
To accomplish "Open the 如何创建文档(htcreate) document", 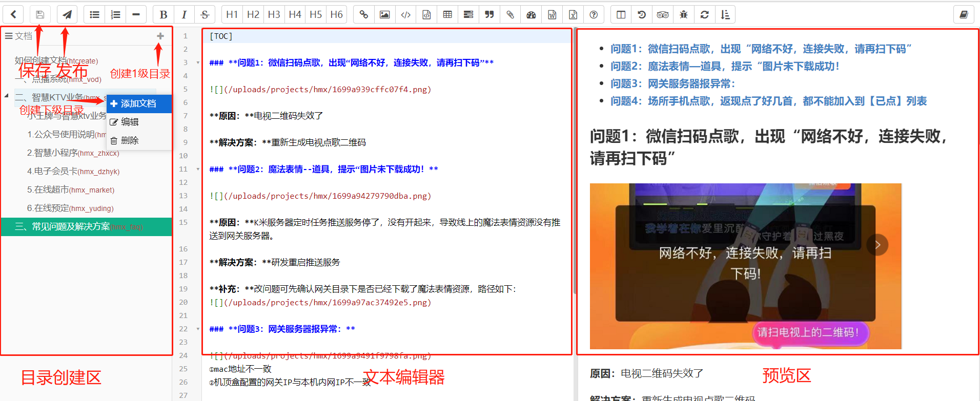I will point(56,60).
